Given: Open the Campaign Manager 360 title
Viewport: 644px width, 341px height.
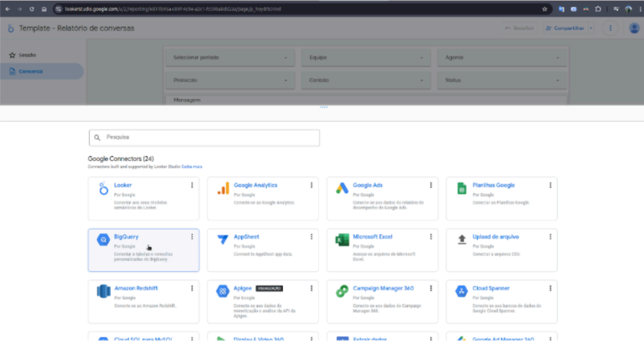Looking at the screenshot, I should click(x=383, y=288).
